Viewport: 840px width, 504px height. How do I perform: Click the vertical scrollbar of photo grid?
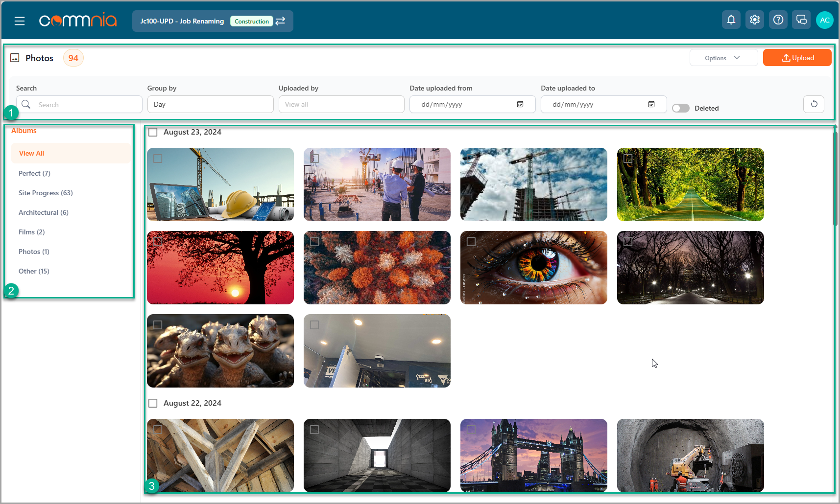(x=835, y=178)
